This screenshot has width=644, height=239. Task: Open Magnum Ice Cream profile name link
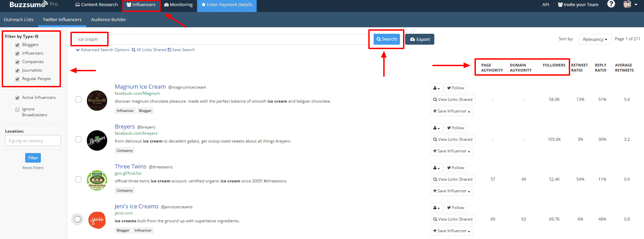(x=140, y=87)
